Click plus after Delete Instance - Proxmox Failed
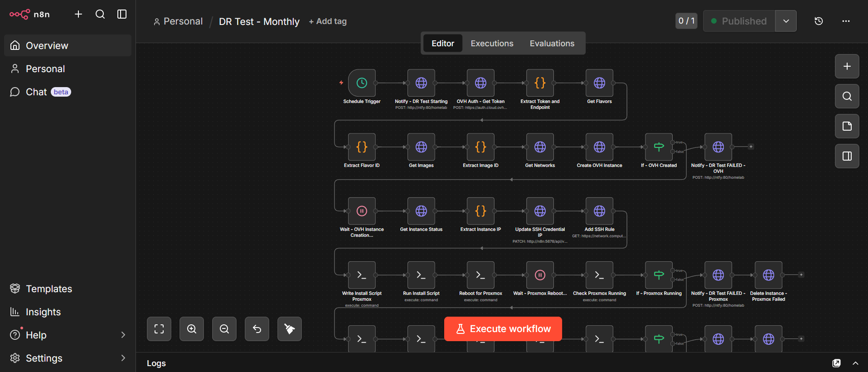The image size is (868, 372). 801,274
